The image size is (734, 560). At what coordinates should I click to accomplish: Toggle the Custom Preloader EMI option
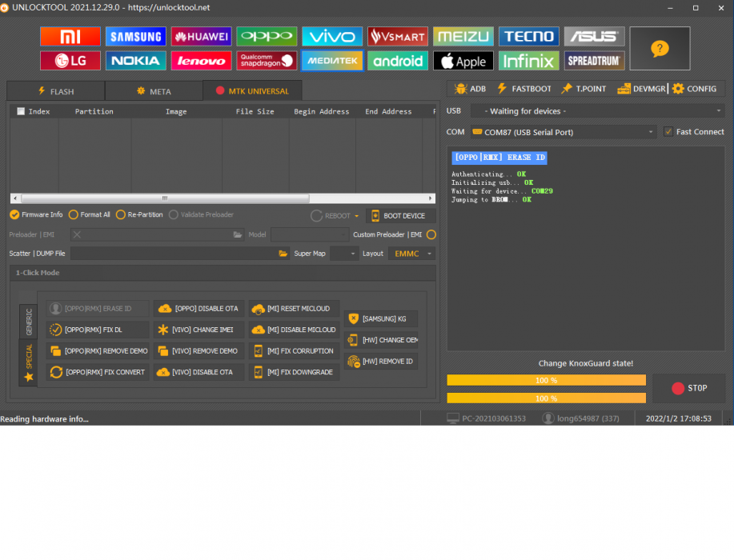(431, 235)
